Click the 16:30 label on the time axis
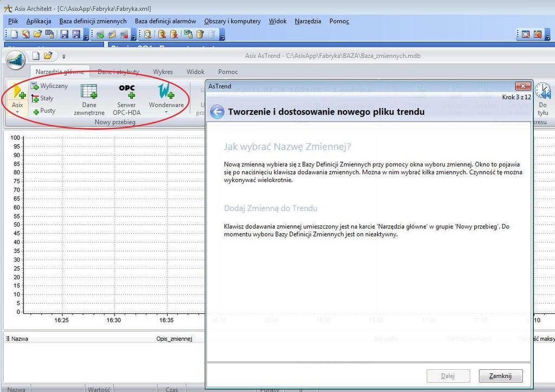Viewport: 555px width, 392px height. [113, 320]
